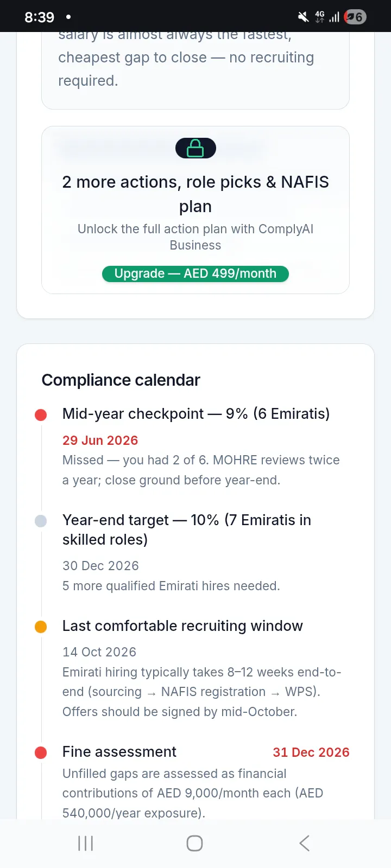This screenshot has width=391, height=868.
Task: Tap the muted notification bell icon
Action: (x=303, y=17)
